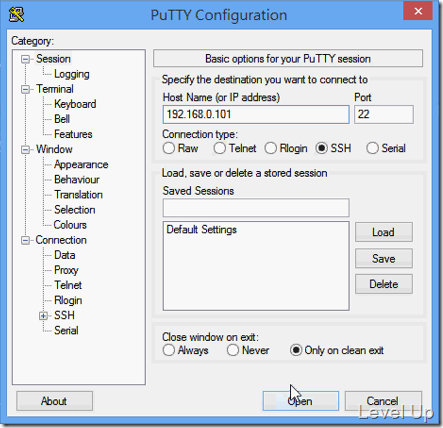Click the About button
The width and height of the screenshot is (443, 428).
coord(54,401)
